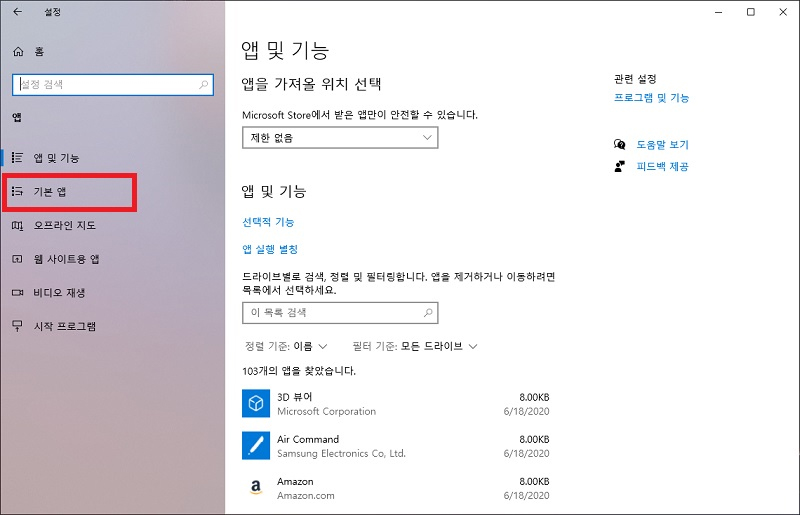Select the 3D 뷰어 app name
The height and width of the screenshot is (515, 800).
click(x=294, y=397)
